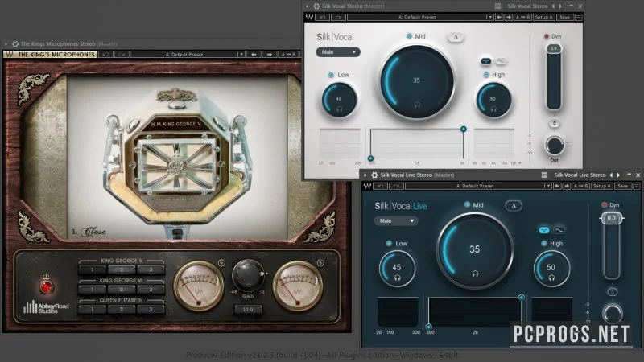Toggle the Mid band in Silk Vocal Stereo

point(409,36)
